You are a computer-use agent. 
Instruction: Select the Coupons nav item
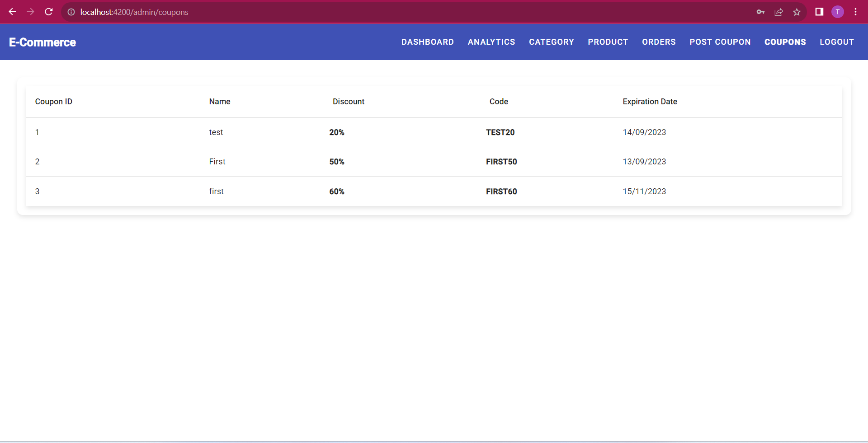coord(785,42)
